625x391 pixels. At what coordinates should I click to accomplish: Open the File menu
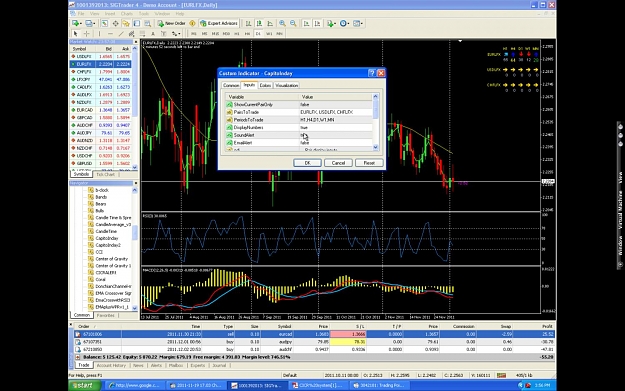(x=81, y=14)
